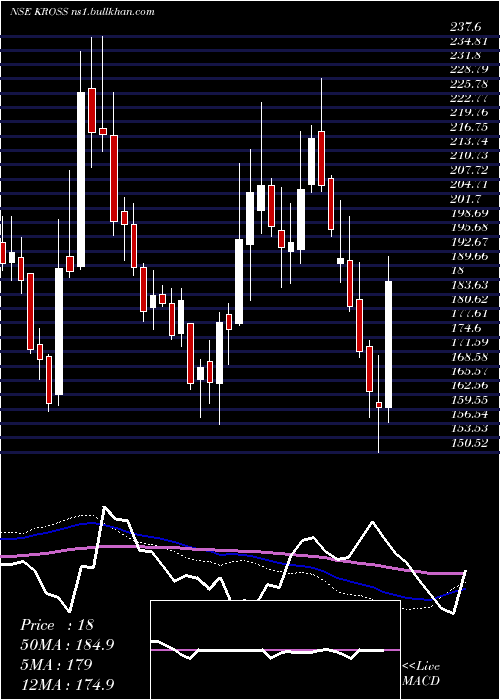Click the 228.79 price axis label
500x700 pixels.
click(469, 70)
